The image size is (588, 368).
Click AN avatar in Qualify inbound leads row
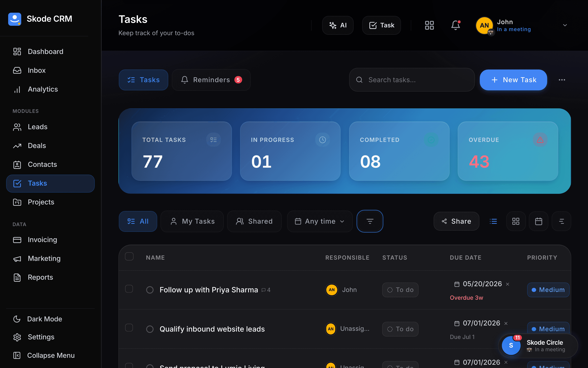[x=331, y=329]
